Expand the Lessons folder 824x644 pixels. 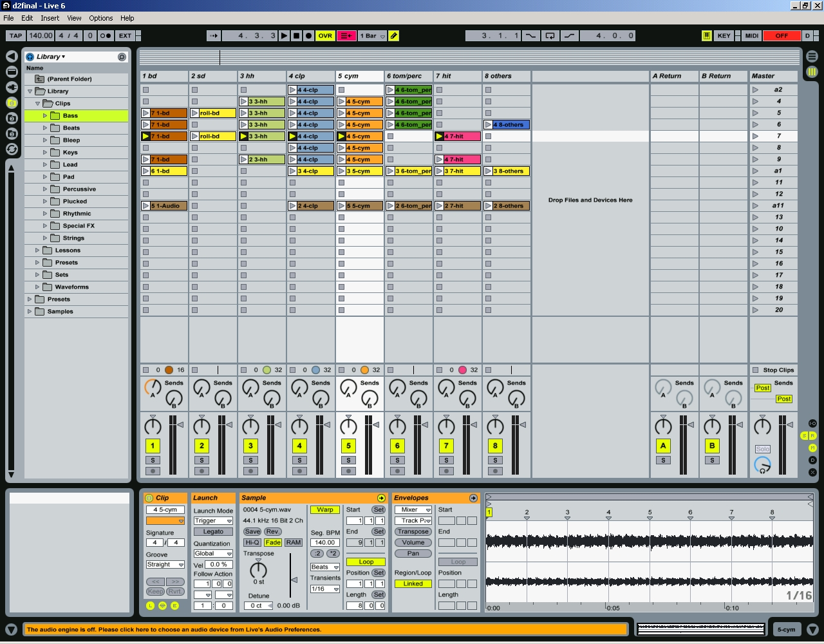(37, 250)
